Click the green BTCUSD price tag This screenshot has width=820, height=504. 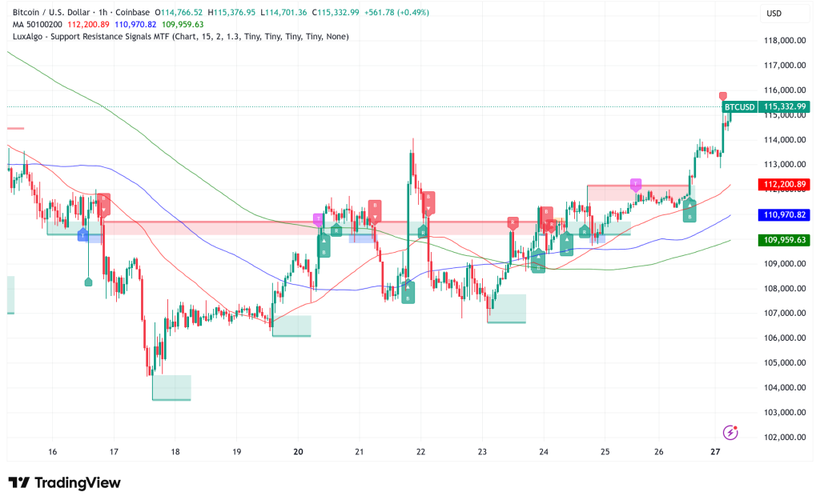click(738, 106)
